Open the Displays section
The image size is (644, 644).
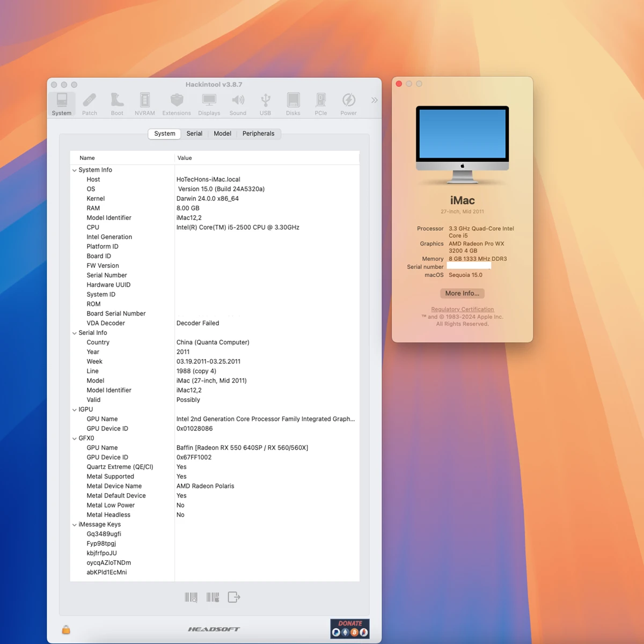click(209, 104)
